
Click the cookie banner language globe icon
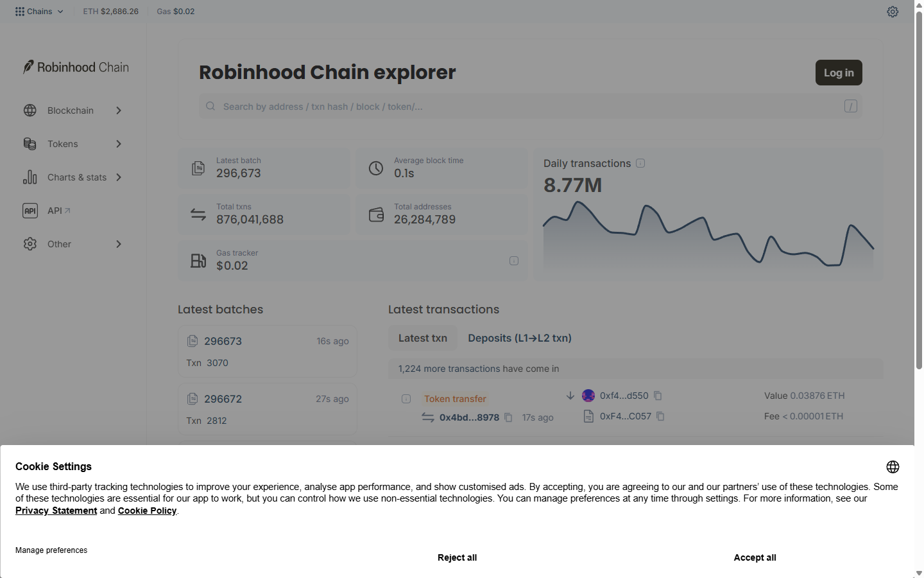coord(893,467)
